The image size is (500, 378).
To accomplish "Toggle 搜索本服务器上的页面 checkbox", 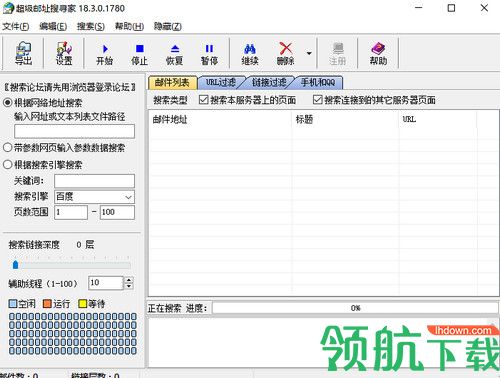I will coord(203,100).
